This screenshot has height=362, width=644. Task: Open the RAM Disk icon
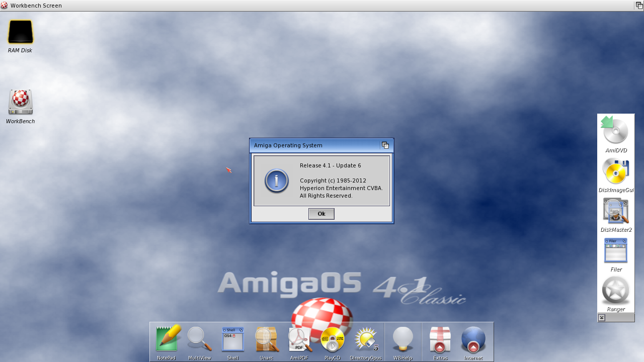[20, 32]
